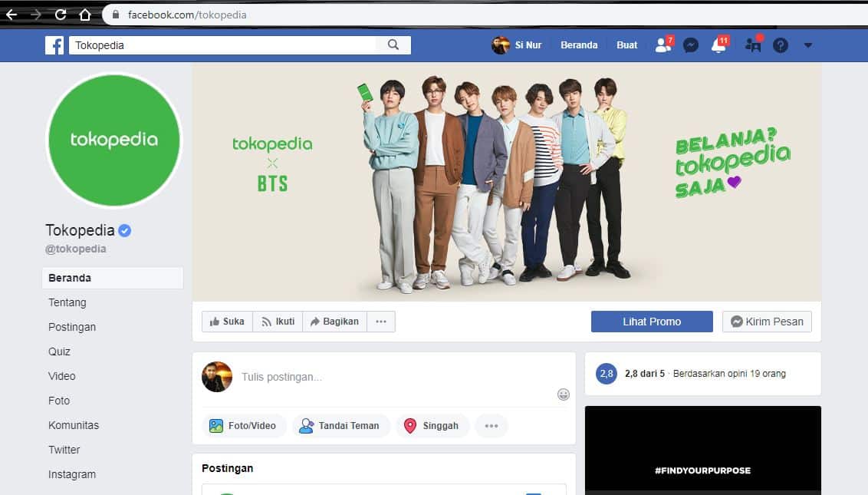Click the Tokopedia page name heading
This screenshot has height=495, width=868.
pyautogui.click(x=80, y=230)
